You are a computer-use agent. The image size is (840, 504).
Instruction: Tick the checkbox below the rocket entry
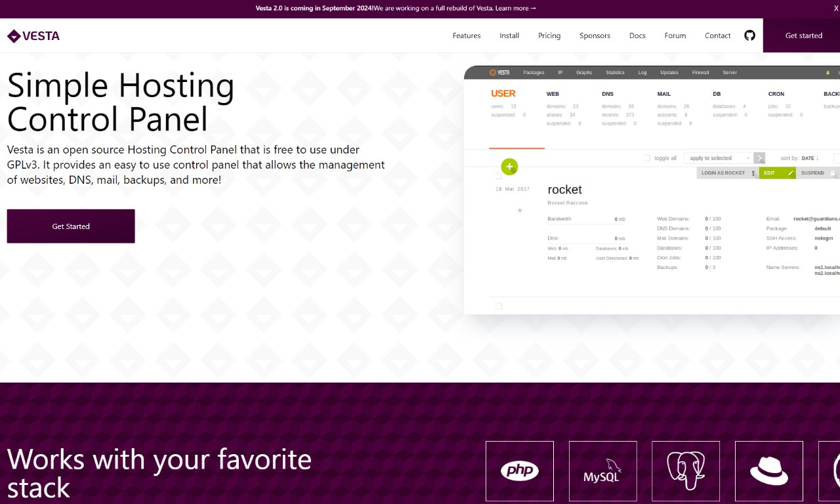pyautogui.click(x=499, y=306)
